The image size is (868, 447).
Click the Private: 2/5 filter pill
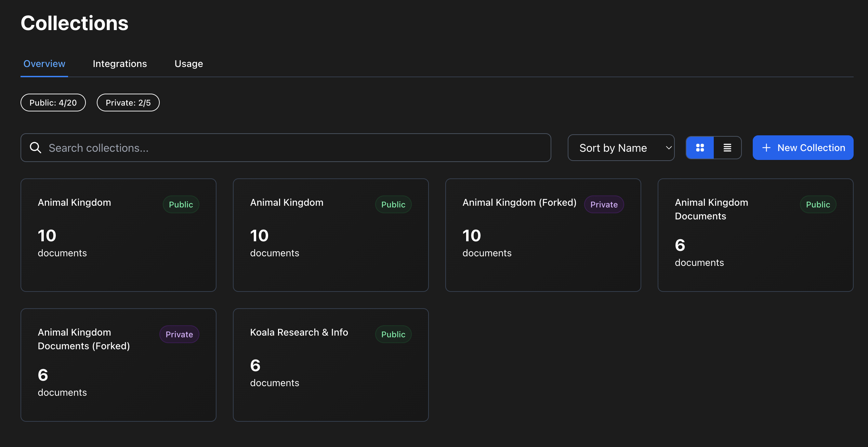click(128, 103)
